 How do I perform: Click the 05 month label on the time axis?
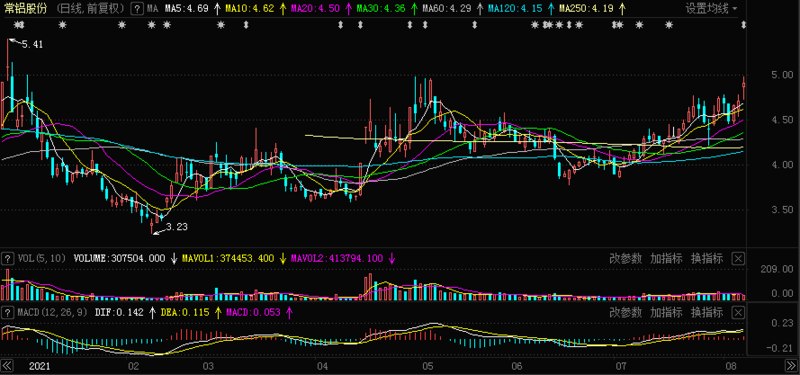(427, 366)
